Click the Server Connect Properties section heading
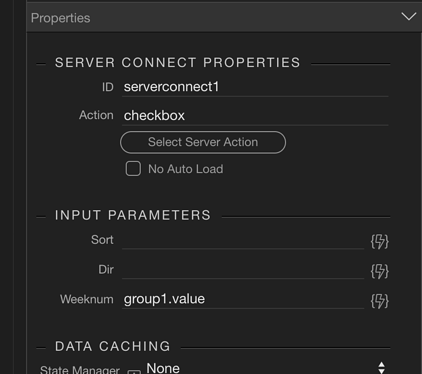 pyautogui.click(x=178, y=63)
